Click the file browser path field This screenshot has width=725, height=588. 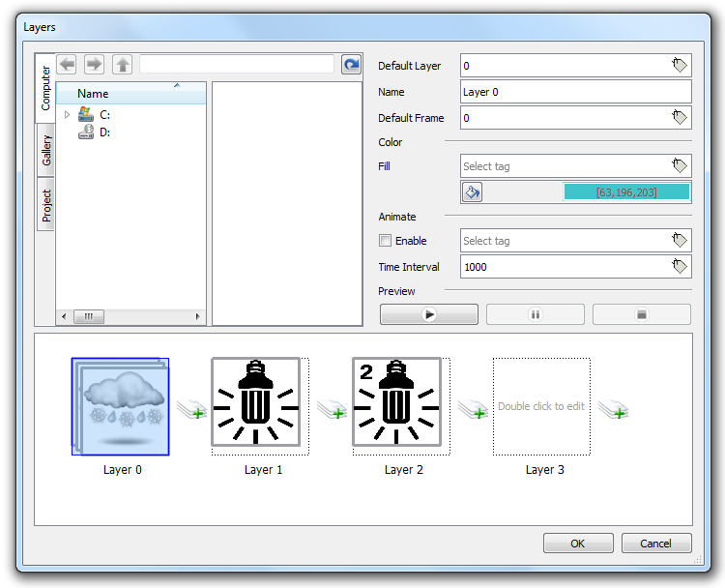(237, 64)
